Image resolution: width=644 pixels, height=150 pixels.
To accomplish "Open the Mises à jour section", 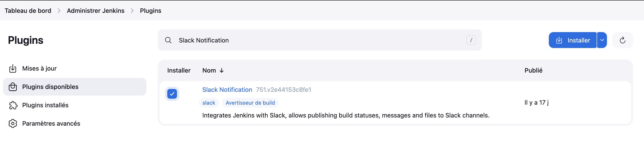I will [39, 69].
